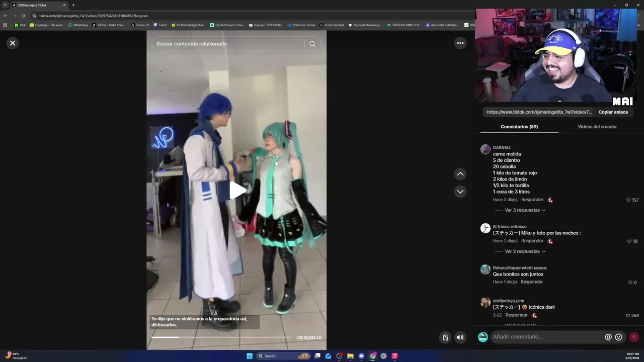Reload the page with the refresh icon

(23, 16)
